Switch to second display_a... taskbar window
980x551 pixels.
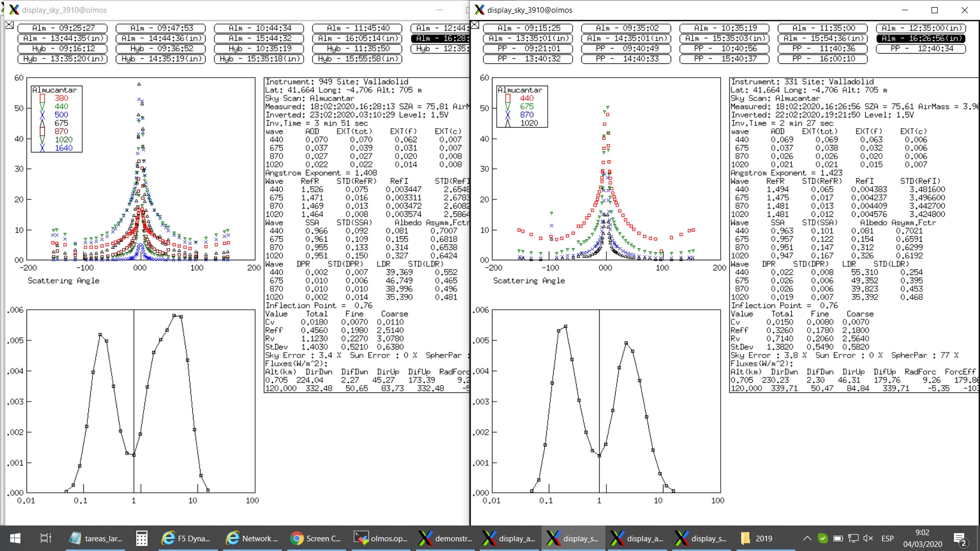(637, 538)
